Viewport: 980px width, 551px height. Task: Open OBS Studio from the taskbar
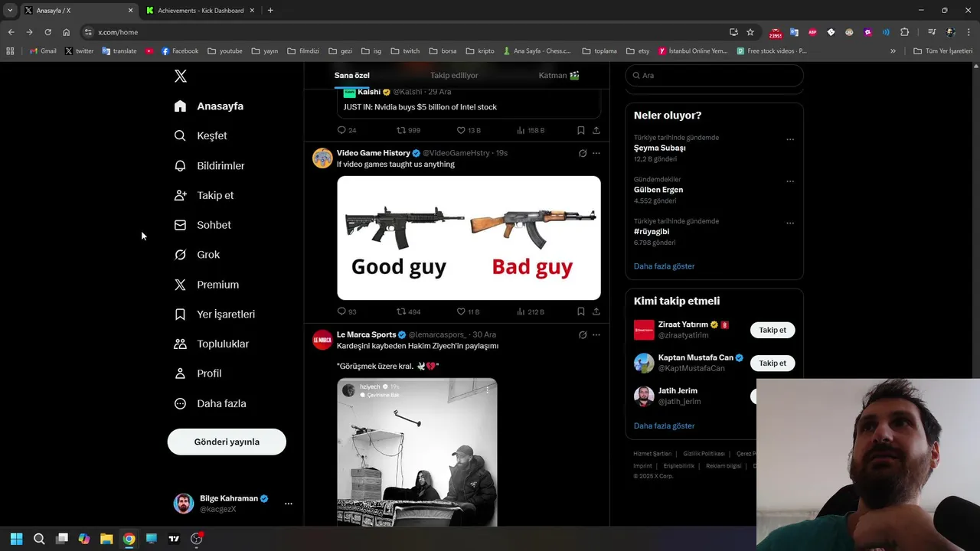[x=197, y=539]
